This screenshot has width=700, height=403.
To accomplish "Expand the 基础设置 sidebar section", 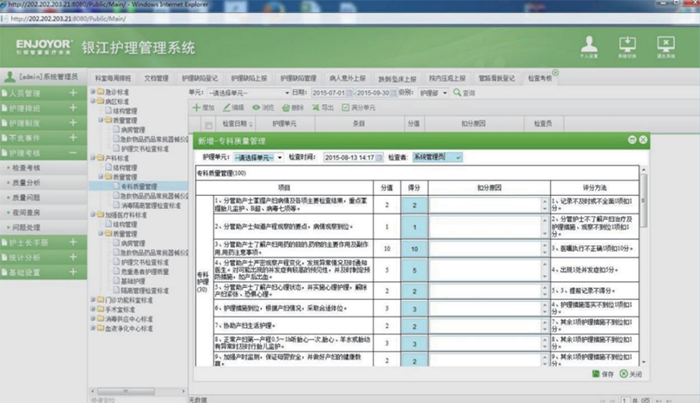I will [x=73, y=272].
